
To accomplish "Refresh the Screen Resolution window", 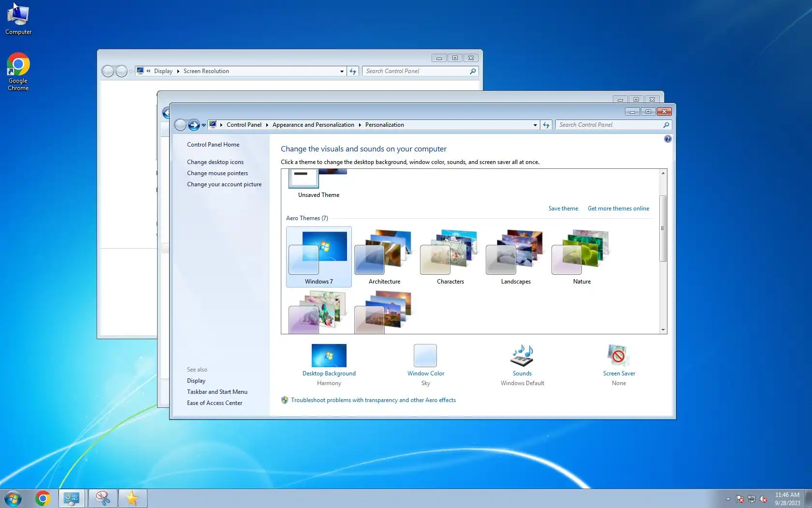I will (353, 71).
